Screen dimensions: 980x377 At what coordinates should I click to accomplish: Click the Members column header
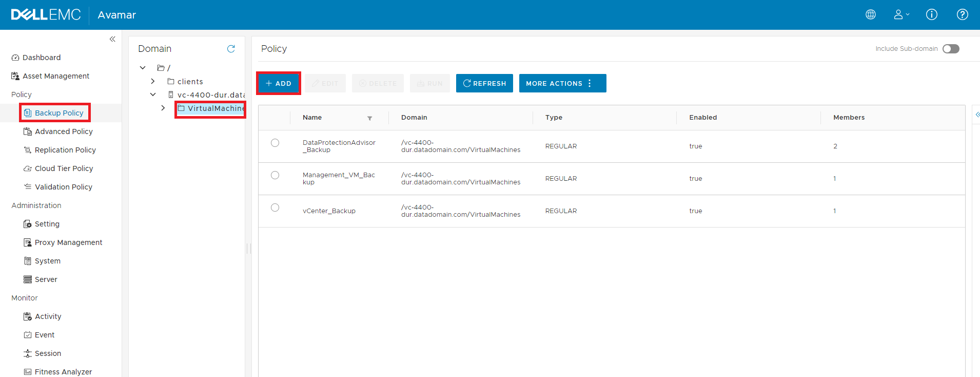[849, 118]
